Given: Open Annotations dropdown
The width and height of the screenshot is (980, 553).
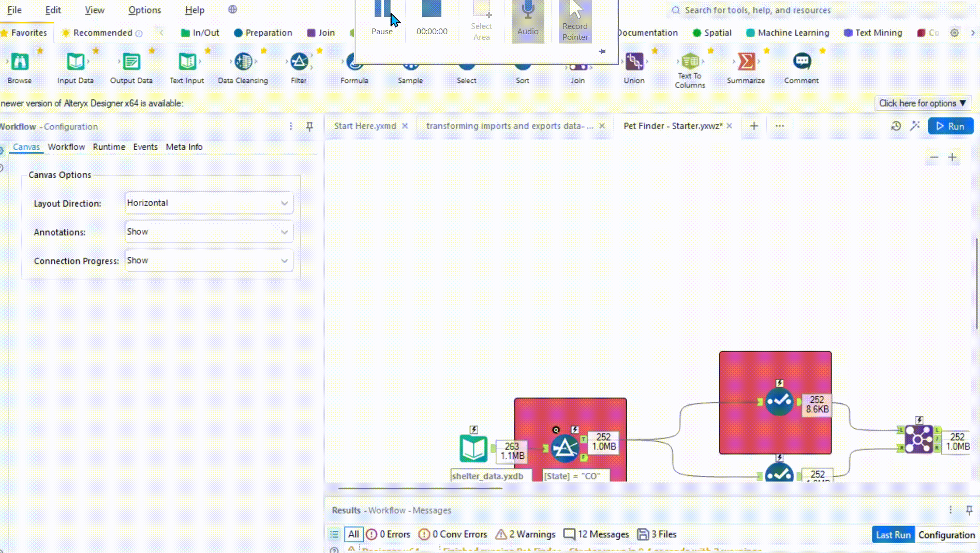Looking at the screenshot, I should 209,231.
